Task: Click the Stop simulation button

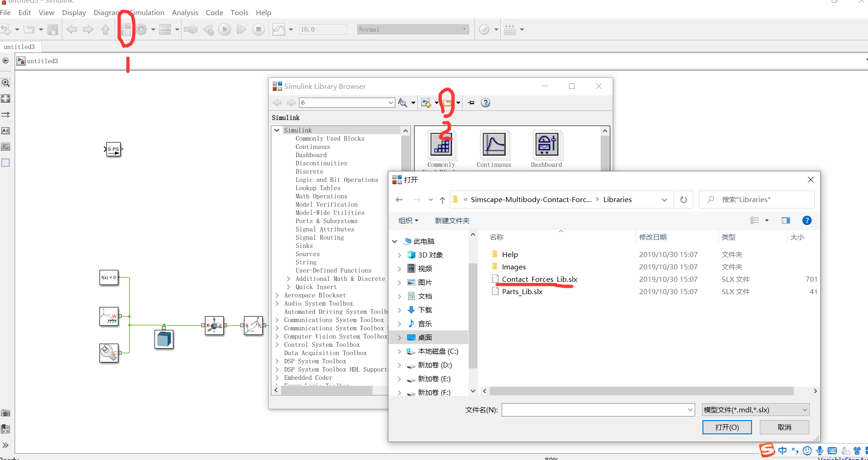Action: point(259,30)
